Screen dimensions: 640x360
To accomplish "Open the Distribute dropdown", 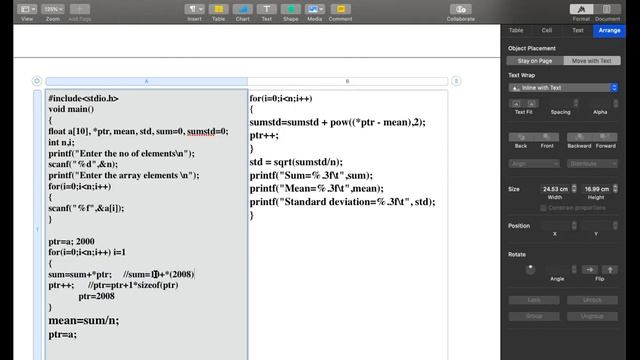I will coord(592,164).
